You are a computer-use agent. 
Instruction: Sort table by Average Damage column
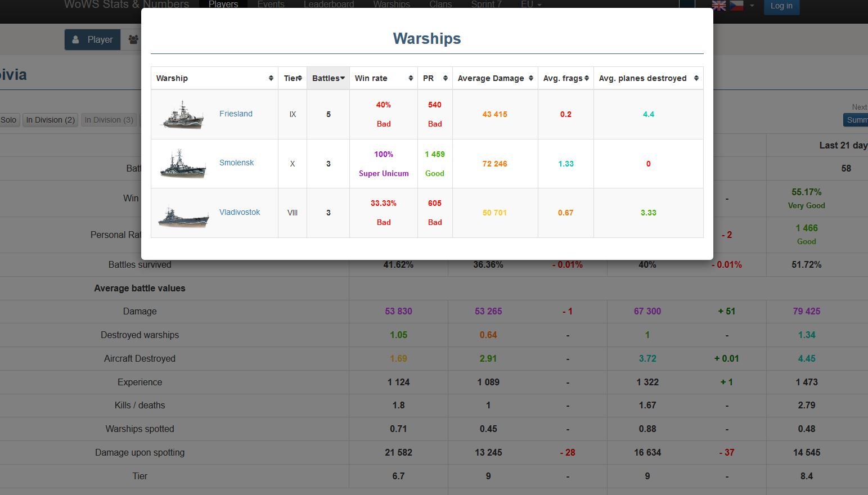[495, 78]
